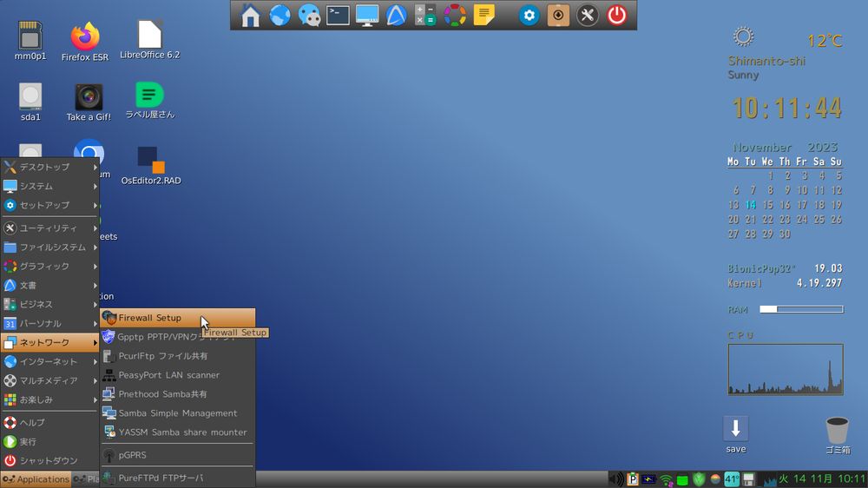The image size is (868, 488).
Task: Expand the 文書 submenu
Action: [49, 286]
